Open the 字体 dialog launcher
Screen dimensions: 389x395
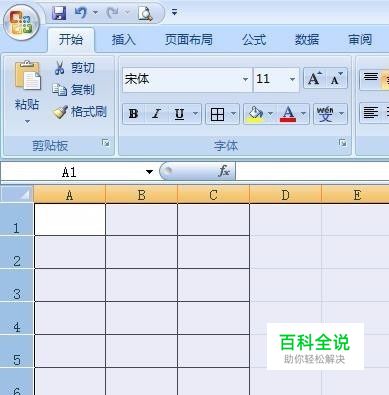click(342, 143)
